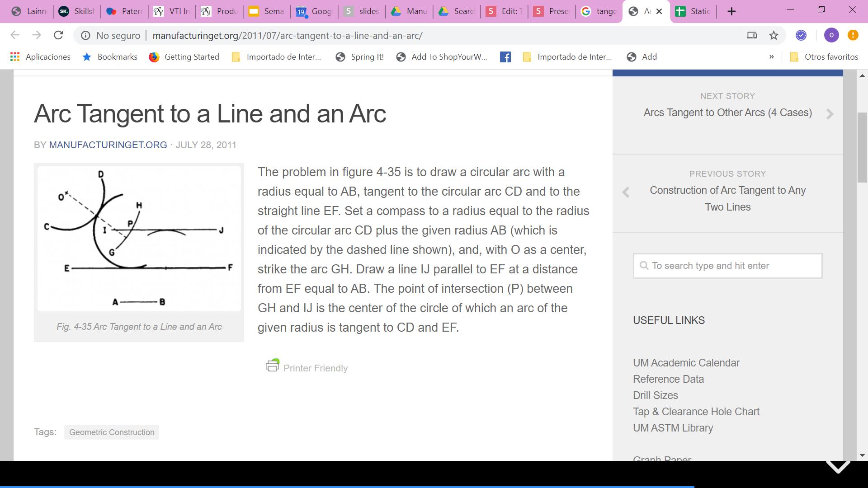Click the sidebar search input field
The width and height of the screenshot is (868, 488).
(727, 266)
